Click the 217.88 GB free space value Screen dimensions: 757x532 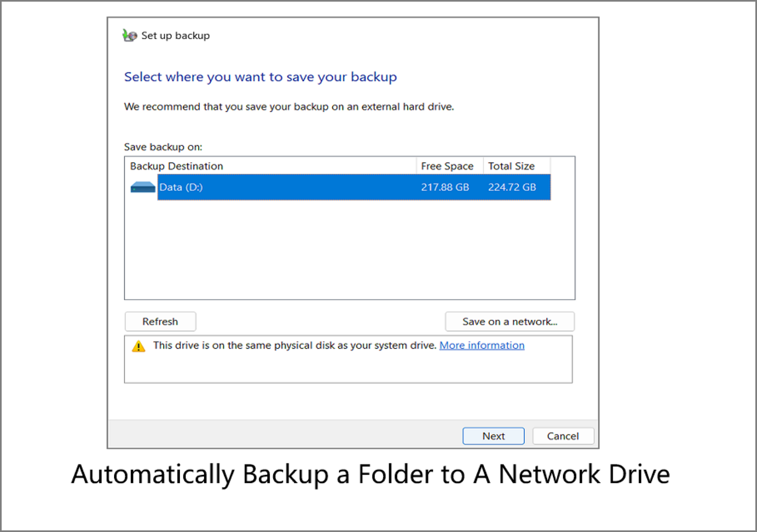click(445, 187)
